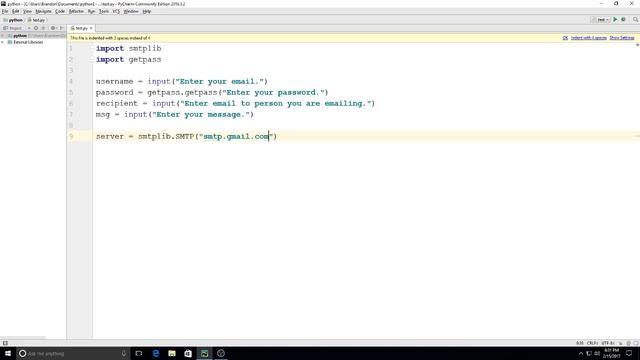Close the test.py editor tab
Viewport: 640px width, 360px height.
91,28
